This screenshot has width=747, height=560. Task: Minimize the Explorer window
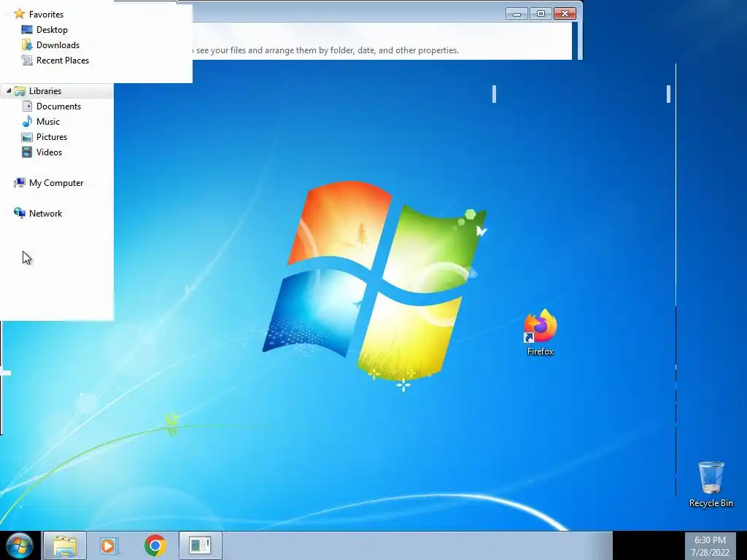pyautogui.click(x=516, y=14)
